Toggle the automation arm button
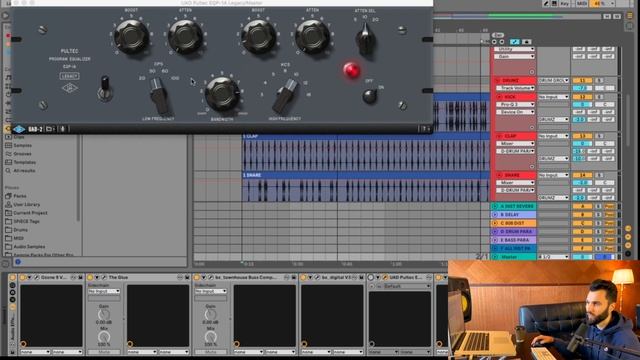This screenshot has width=640, height=360. pyautogui.click(x=515, y=42)
